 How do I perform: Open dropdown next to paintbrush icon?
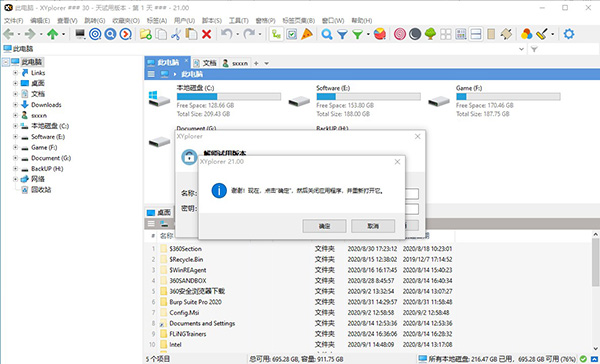click(553, 34)
